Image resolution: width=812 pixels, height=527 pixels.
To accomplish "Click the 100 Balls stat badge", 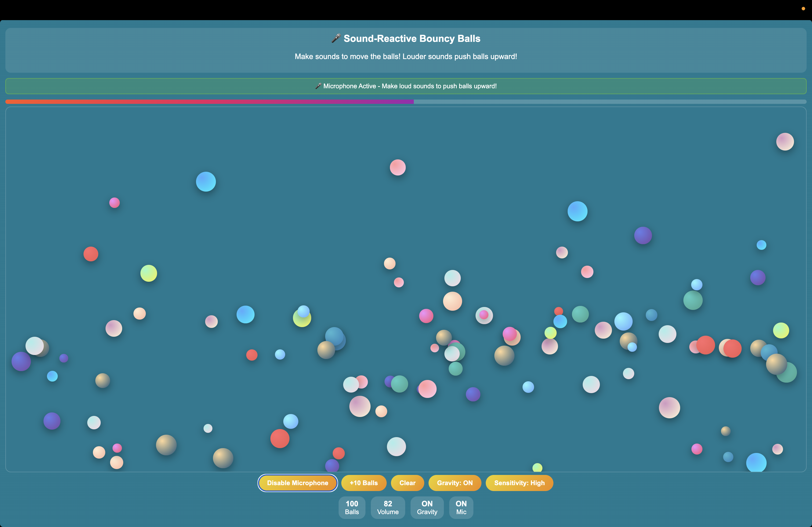I will (352, 507).
